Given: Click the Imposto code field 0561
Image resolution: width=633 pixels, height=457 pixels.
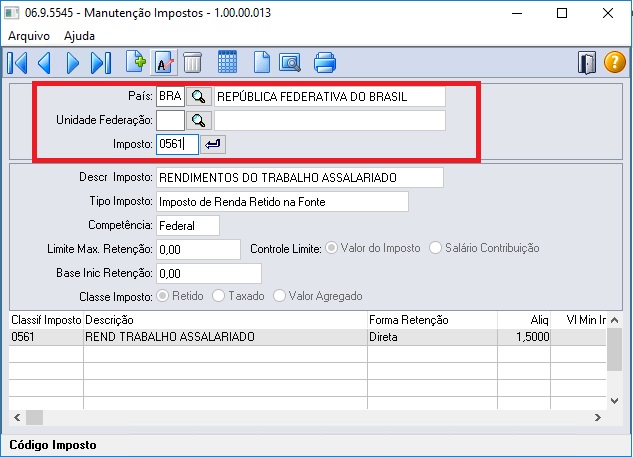Looking at the screenshot, I should click(177, 144).
